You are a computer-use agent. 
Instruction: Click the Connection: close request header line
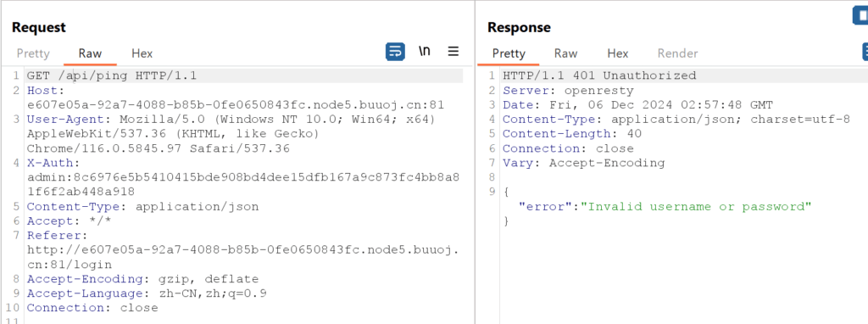[x=92, y=308]
